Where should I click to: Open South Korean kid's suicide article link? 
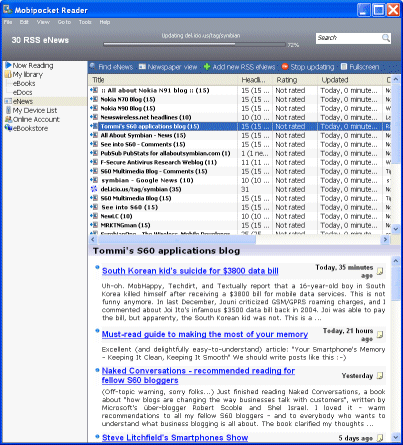point(190,271)
